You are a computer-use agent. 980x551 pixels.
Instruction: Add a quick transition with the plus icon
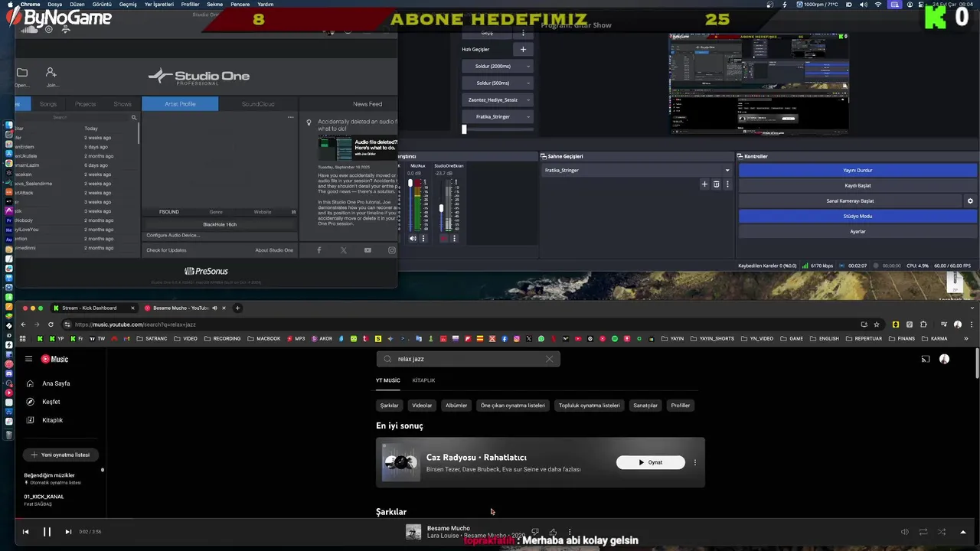524,49
